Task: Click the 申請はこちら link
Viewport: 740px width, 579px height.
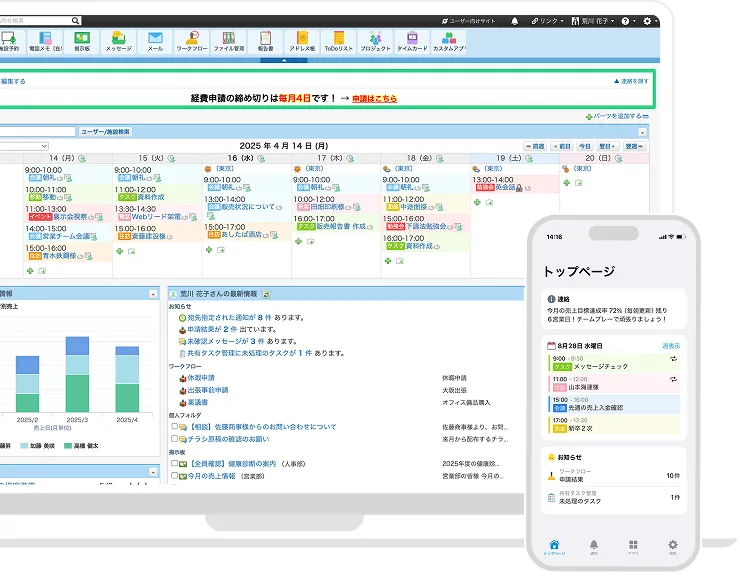Action: 374,98
